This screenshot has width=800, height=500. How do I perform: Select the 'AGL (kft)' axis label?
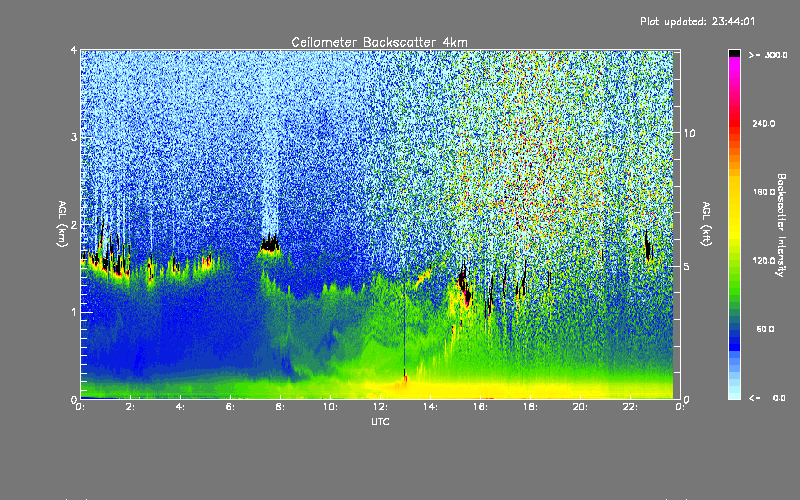[x=706, y=224]
